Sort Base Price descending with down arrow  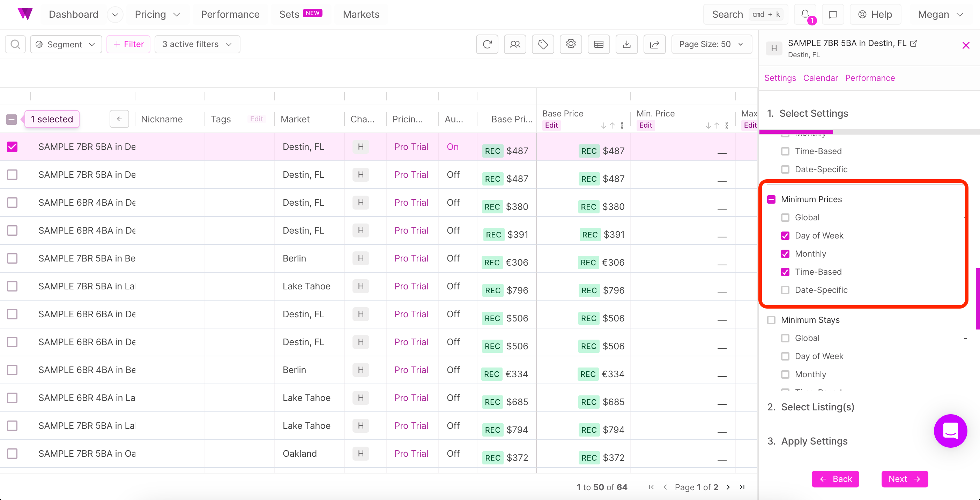tap(603, 126)
